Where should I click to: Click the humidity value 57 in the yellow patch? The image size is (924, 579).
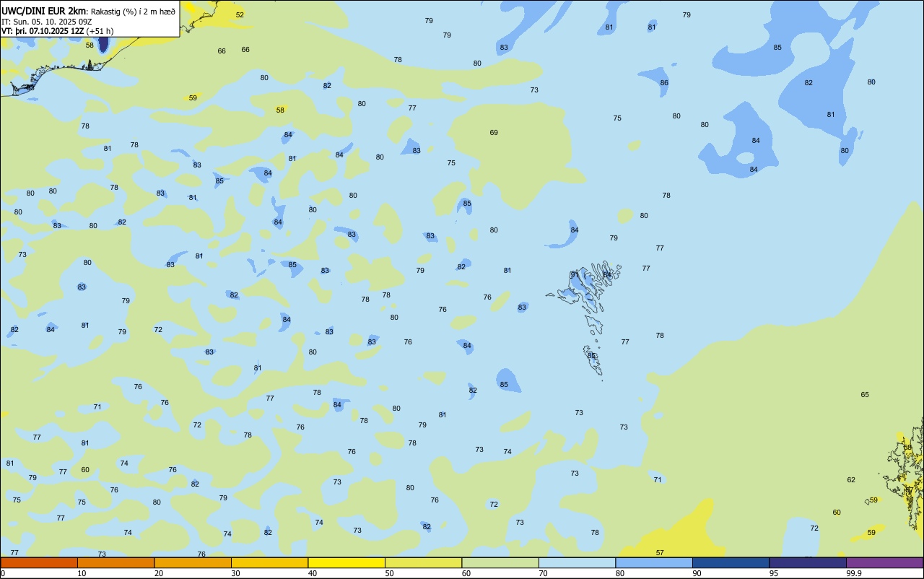(660, 552)
